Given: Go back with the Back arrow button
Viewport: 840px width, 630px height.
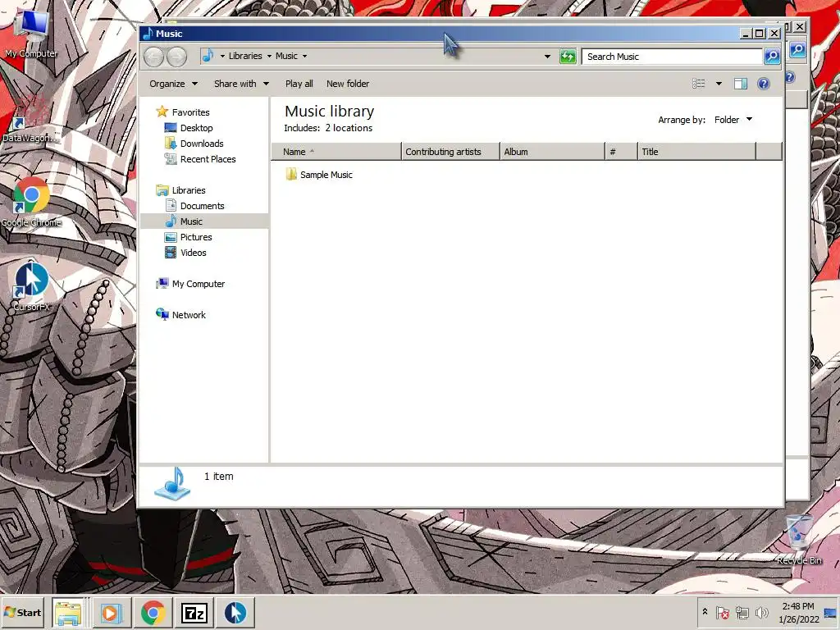Looking at the screenshot, I should [153, 57].
